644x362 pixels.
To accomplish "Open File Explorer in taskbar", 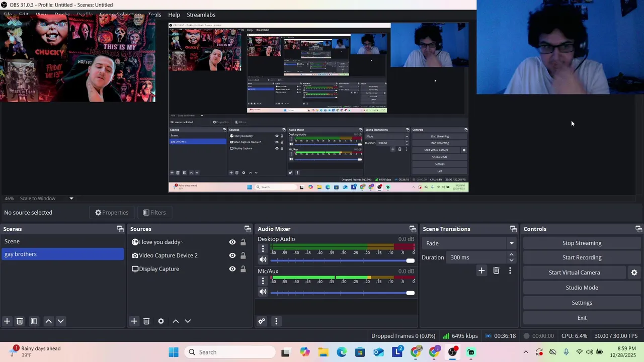I will [323, 352].
